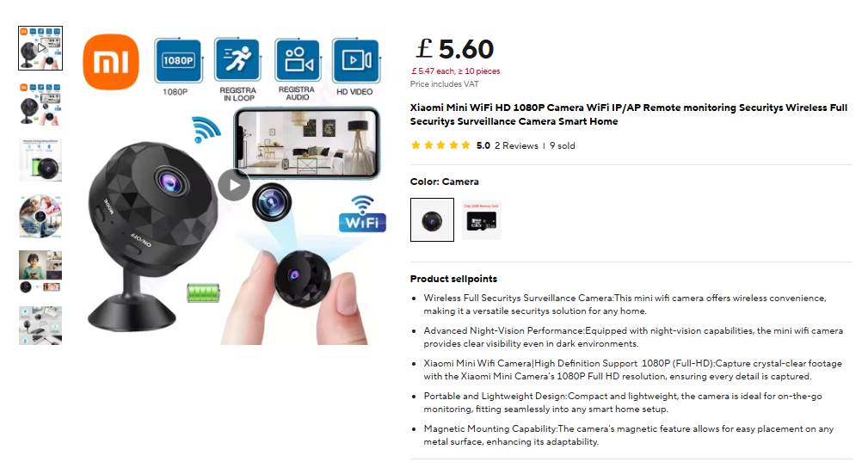Select the Camera color option swatch

[432, 220]
